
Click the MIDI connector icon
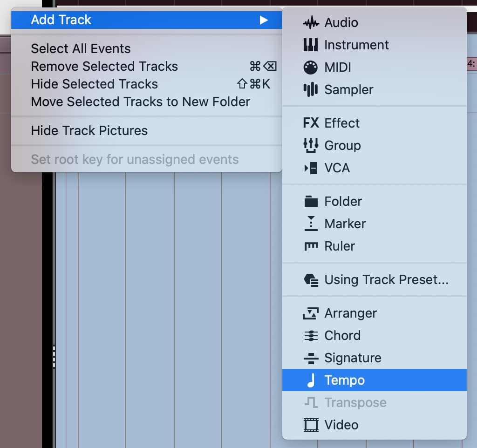(311, 67)
